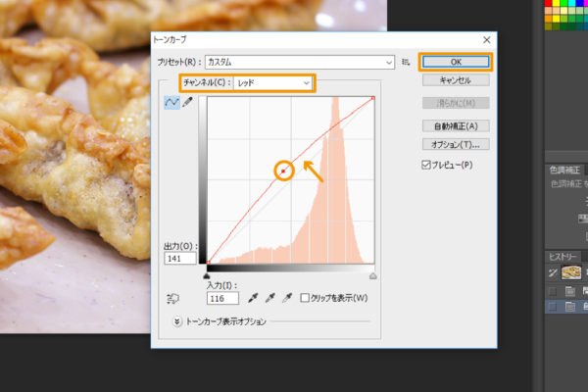588x392 pixels.
Task: Select the pencil draw-curve tool
Action: coord(186,103)
